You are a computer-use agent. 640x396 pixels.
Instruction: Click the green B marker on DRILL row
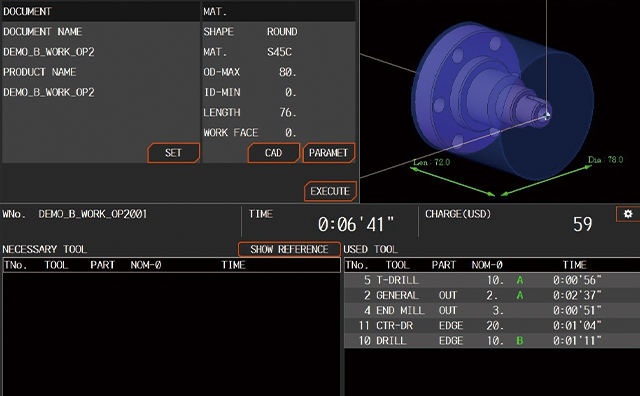pos(520,340)
